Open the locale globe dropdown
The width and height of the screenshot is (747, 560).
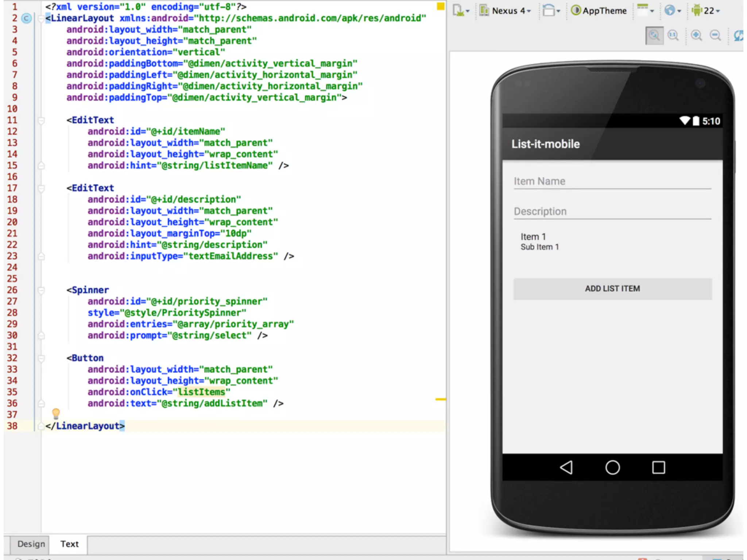pos(673,11)
